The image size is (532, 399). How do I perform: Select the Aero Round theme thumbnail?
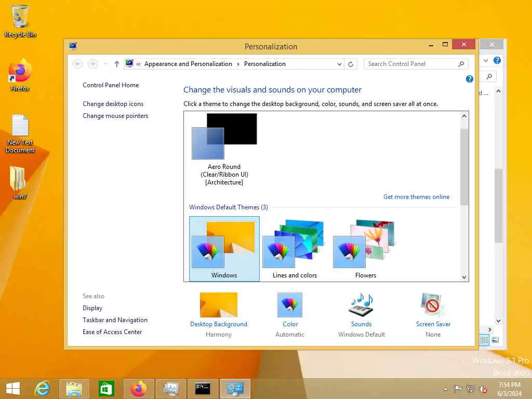[x=224, y=150]
